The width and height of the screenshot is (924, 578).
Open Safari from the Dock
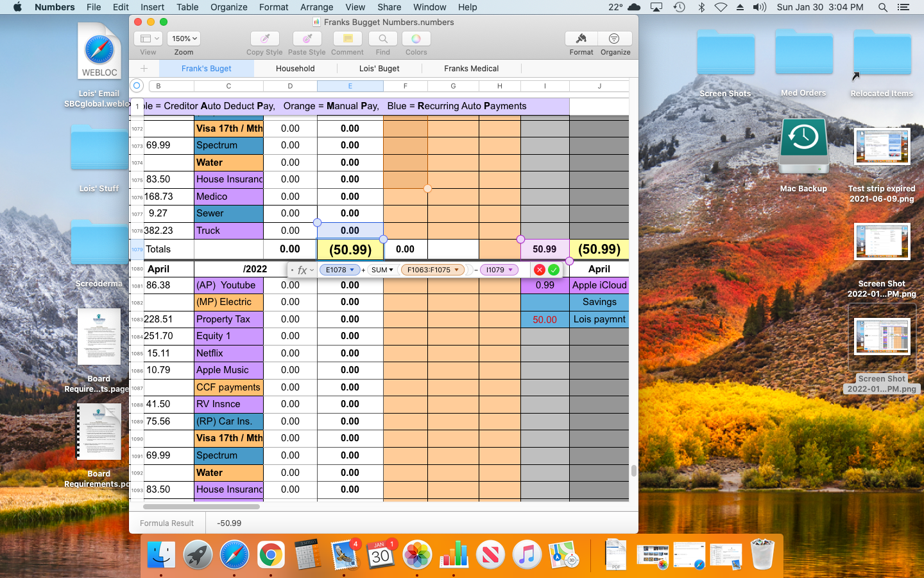point(234,554)
